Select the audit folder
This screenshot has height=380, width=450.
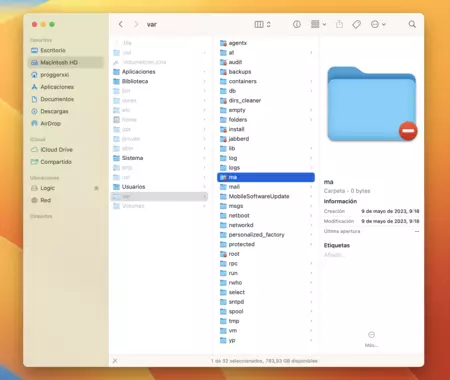pos(266,62)
